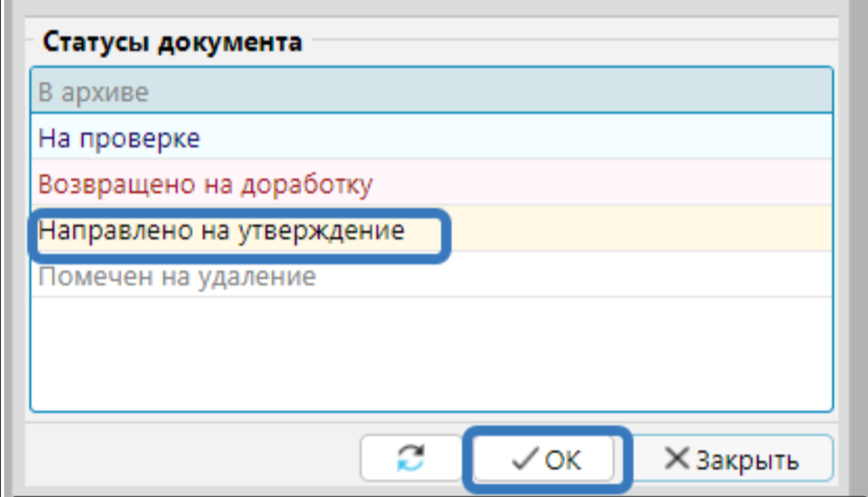Click the "Статусы документа" group header
This screenshot has height=497, width=868.
[172, 42]
